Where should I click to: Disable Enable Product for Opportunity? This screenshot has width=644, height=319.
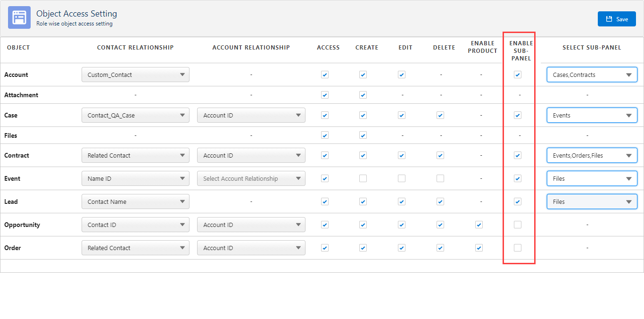[479, 225]
